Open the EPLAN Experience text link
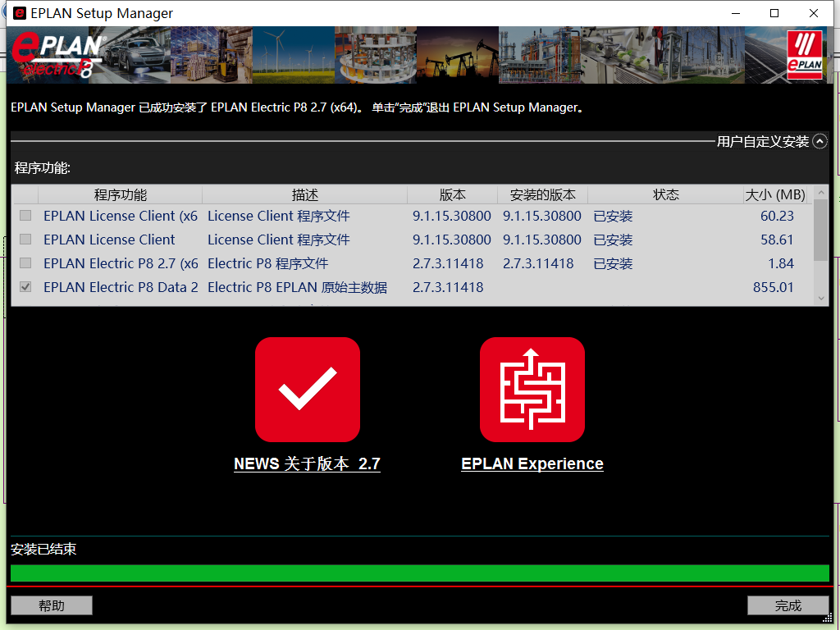The width and height of the screenshot is (840, 630). tap(532, 463)
